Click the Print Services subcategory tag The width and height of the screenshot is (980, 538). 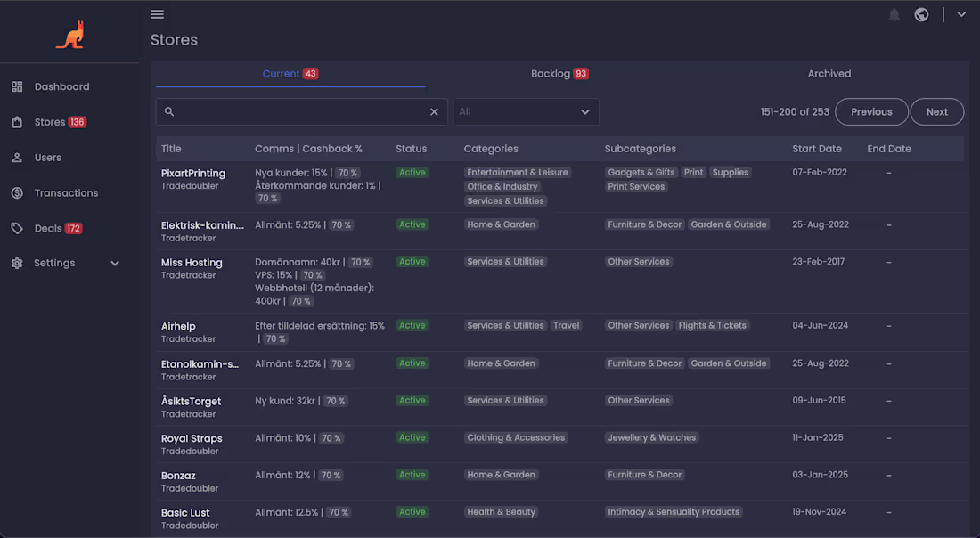point(636,187)
